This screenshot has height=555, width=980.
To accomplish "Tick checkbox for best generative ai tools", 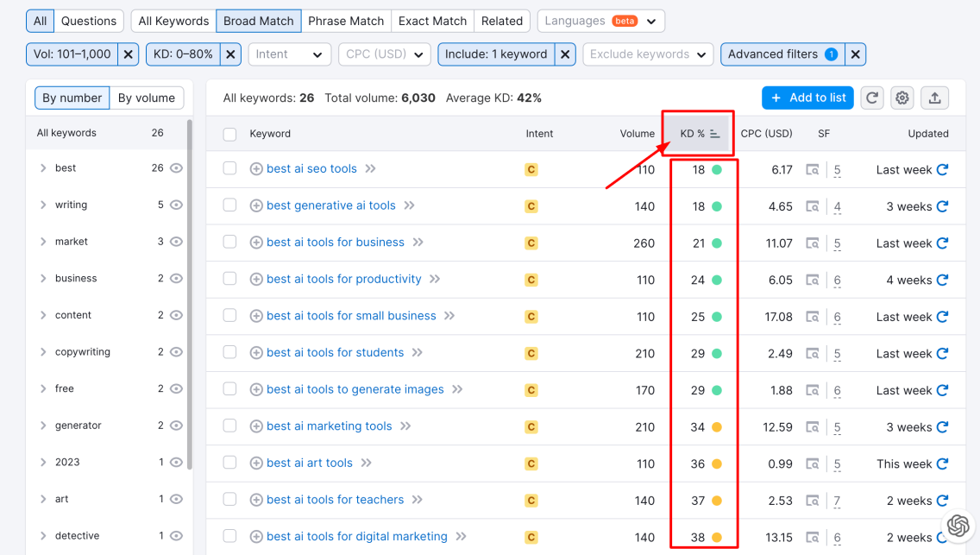I will [229, 205].
